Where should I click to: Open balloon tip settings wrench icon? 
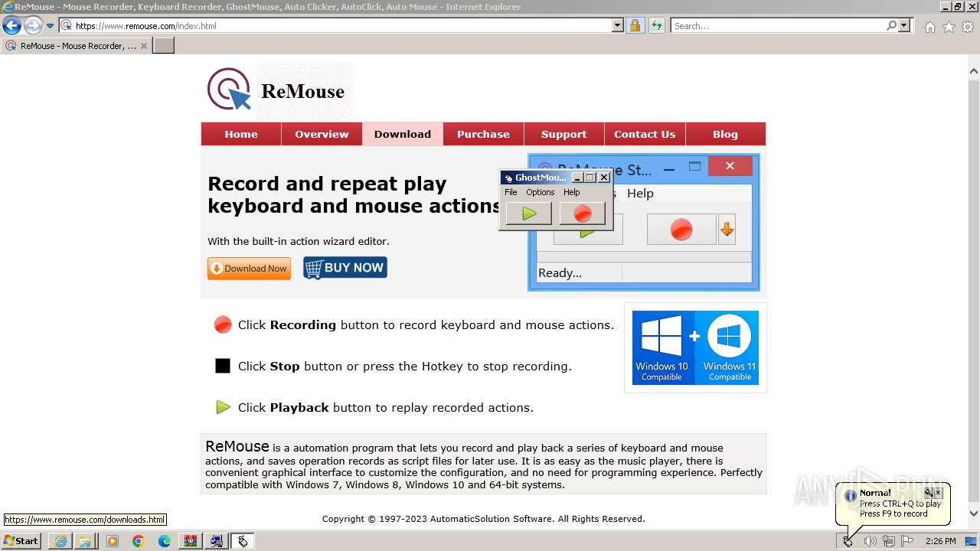coord(929,493)
